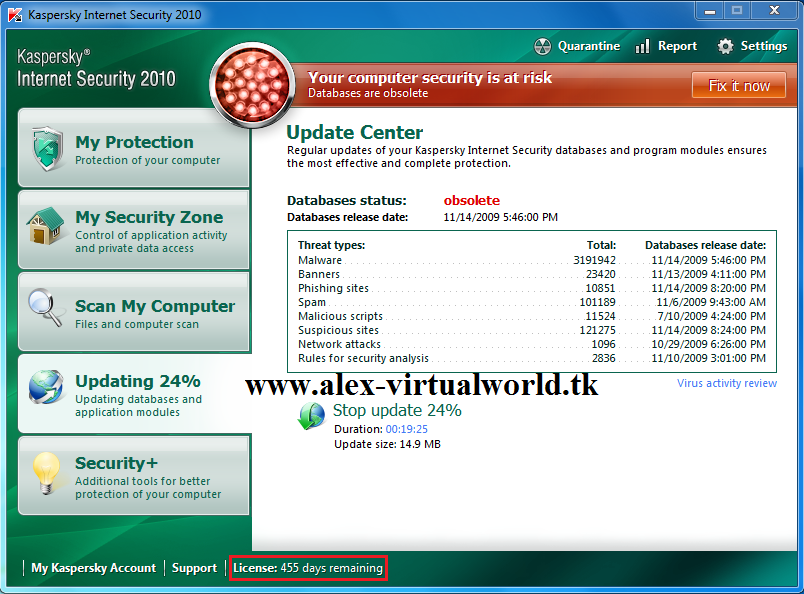Click the update Duration time link
Screen dimensions: 804x594
[405, 427]
